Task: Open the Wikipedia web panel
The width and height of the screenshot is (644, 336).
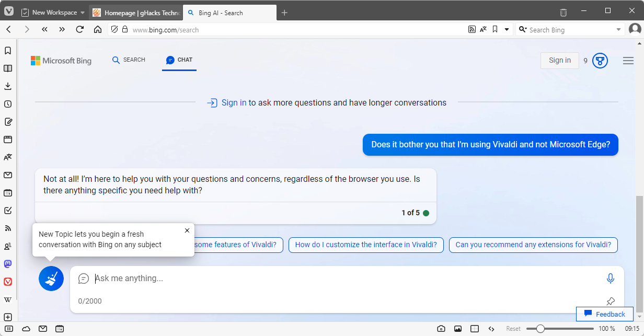Action: (x=8, y=299)
